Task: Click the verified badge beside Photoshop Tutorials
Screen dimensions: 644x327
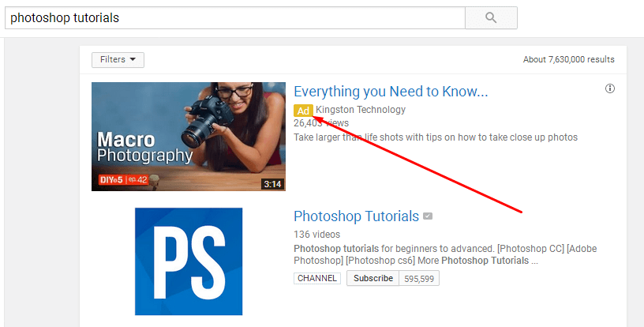Action: [x=428, y=216]
